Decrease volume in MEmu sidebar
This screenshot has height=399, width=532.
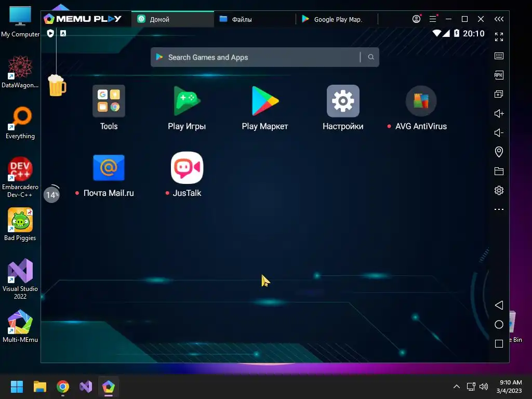[499, 132]
